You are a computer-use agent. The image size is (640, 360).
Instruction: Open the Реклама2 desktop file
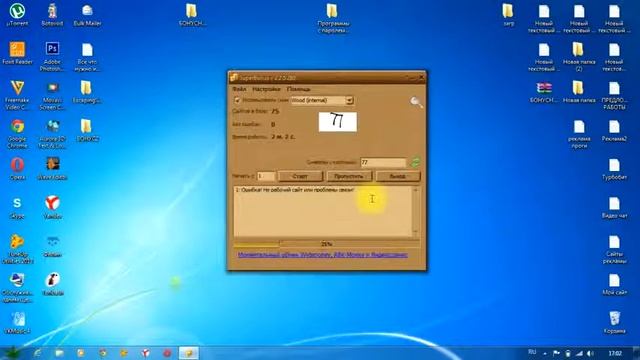pyautogui.click(x=614, y=131)
